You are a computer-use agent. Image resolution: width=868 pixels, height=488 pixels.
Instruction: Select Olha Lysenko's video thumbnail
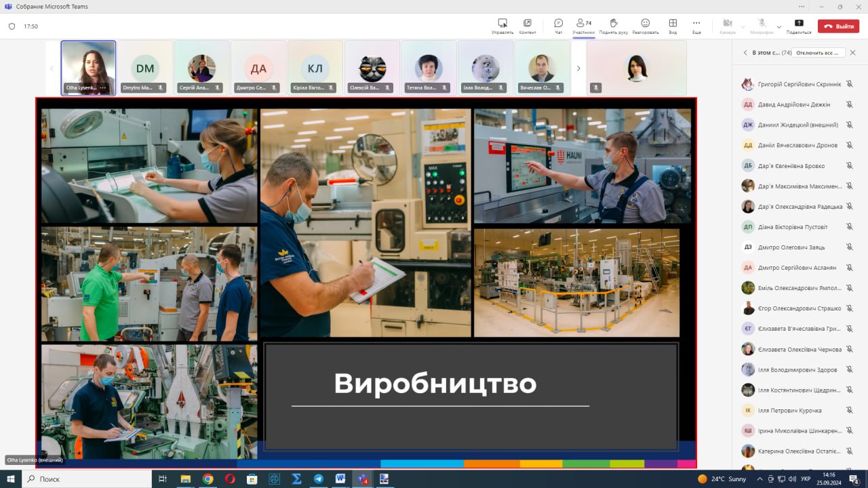(x=88, y=68)
